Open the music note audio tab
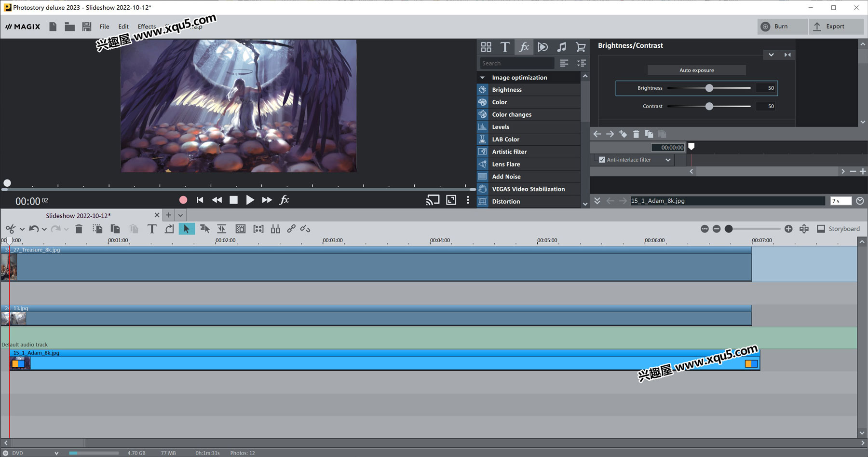 click(562, 47)
